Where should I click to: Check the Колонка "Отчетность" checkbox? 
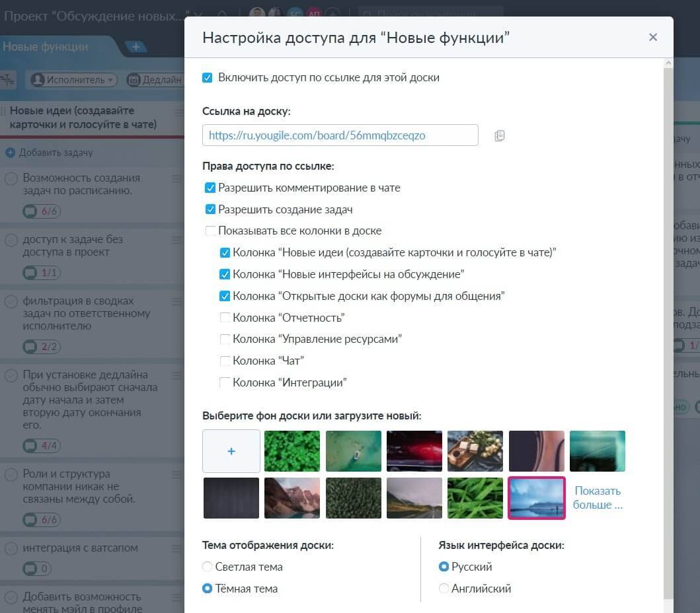click(225, 318)
